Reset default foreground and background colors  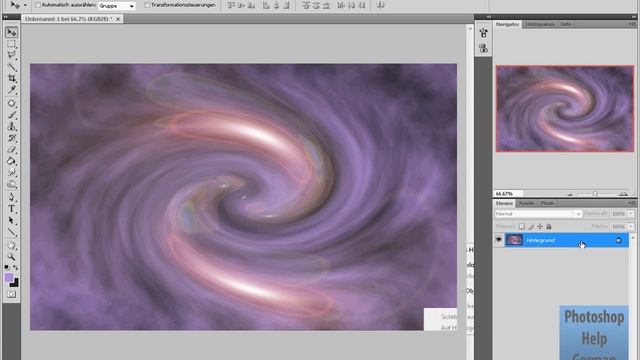(x=7, y=268)
